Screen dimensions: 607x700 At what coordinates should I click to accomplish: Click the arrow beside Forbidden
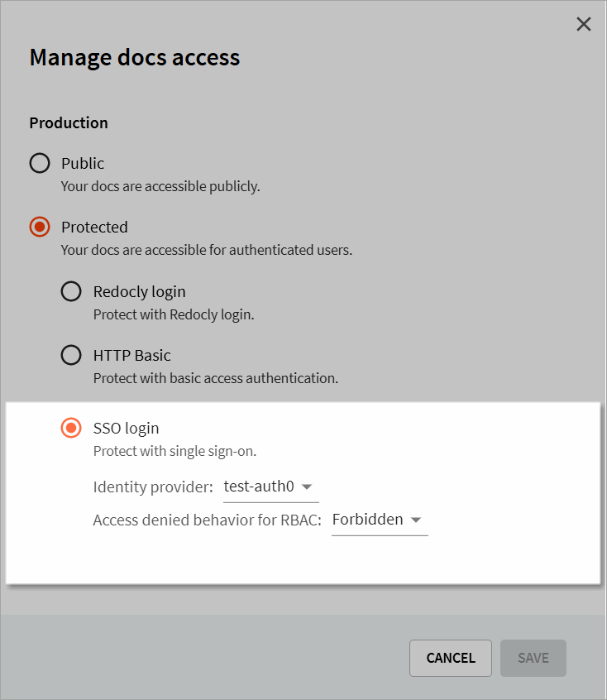click(416, 520)
